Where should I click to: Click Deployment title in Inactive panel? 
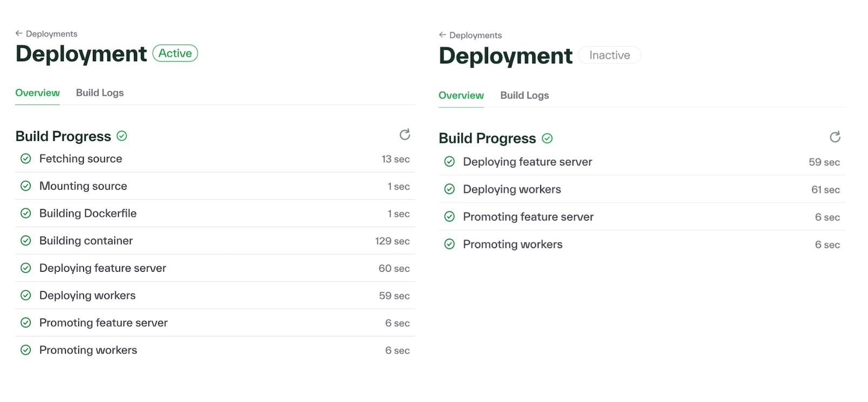click(505, 56)
